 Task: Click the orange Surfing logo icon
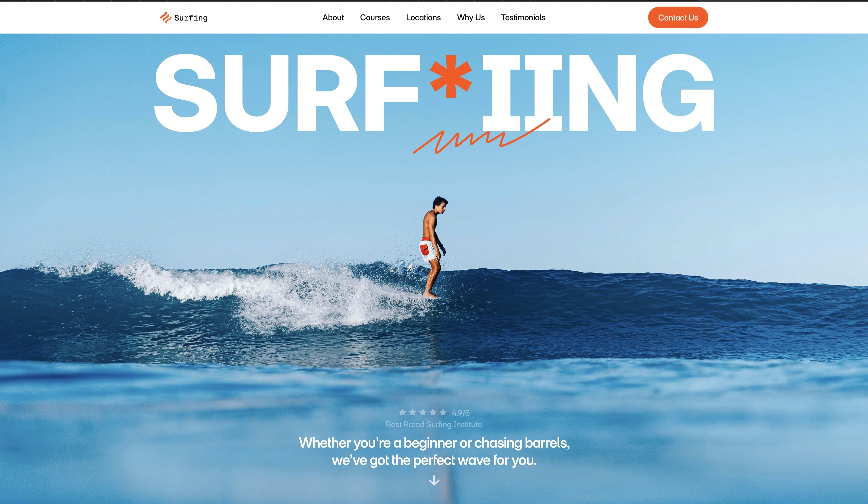(x=166, y=18)
